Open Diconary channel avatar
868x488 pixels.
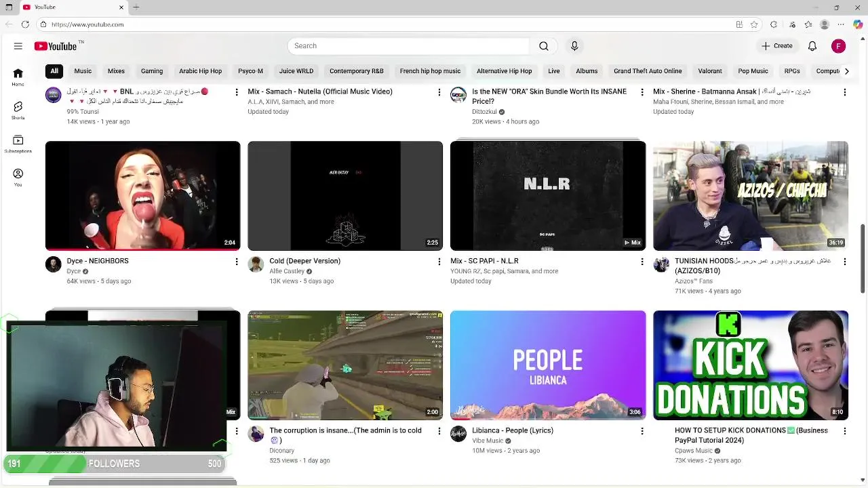[256, 434]
